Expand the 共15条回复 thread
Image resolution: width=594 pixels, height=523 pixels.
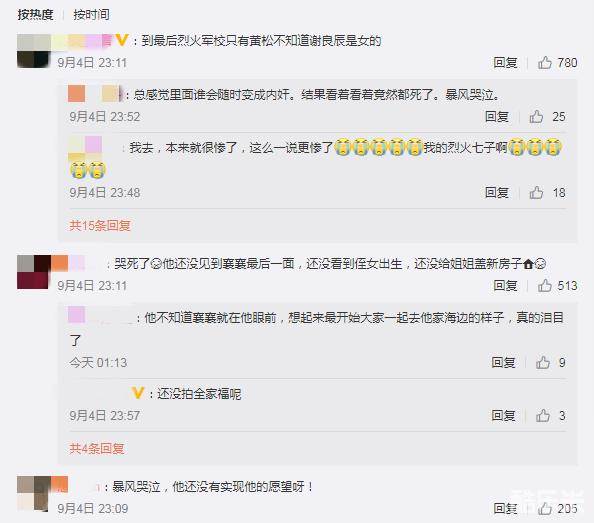tap(100, 226)
